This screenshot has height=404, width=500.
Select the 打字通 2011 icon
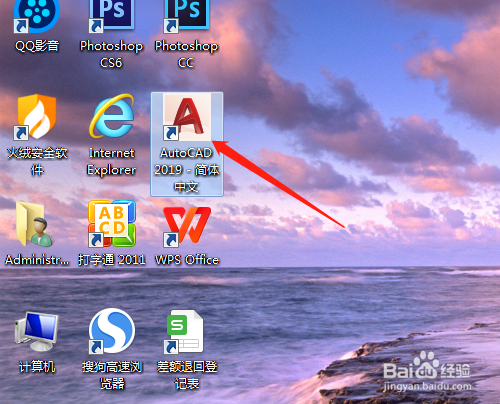click(x=112, y=224)
